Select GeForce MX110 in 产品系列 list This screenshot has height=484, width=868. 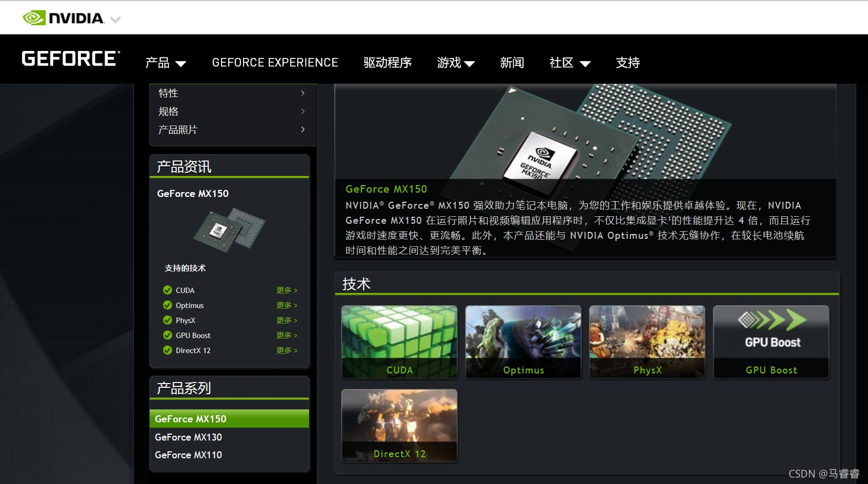click(229, 454)
